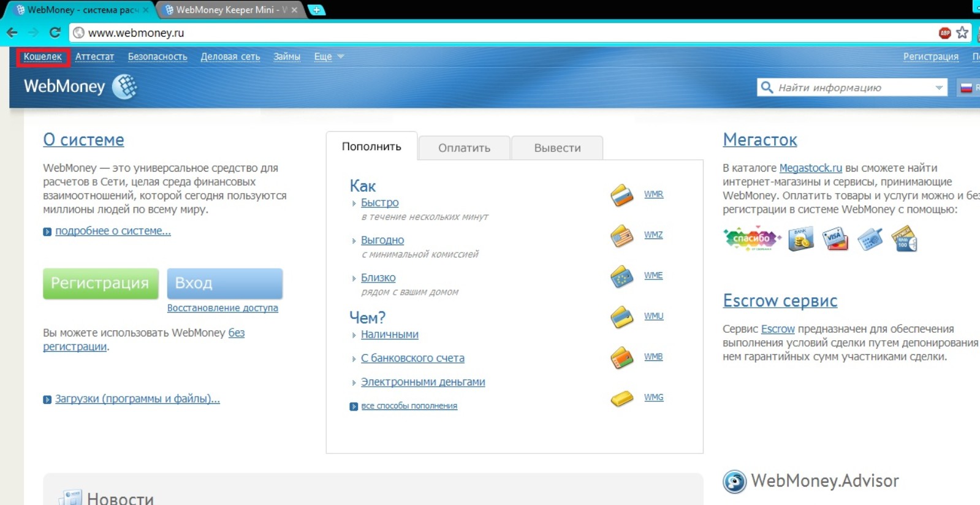Click the WebMoney globe logo
This screenshot has height=505, width=980.
click(x=124, y=86)
